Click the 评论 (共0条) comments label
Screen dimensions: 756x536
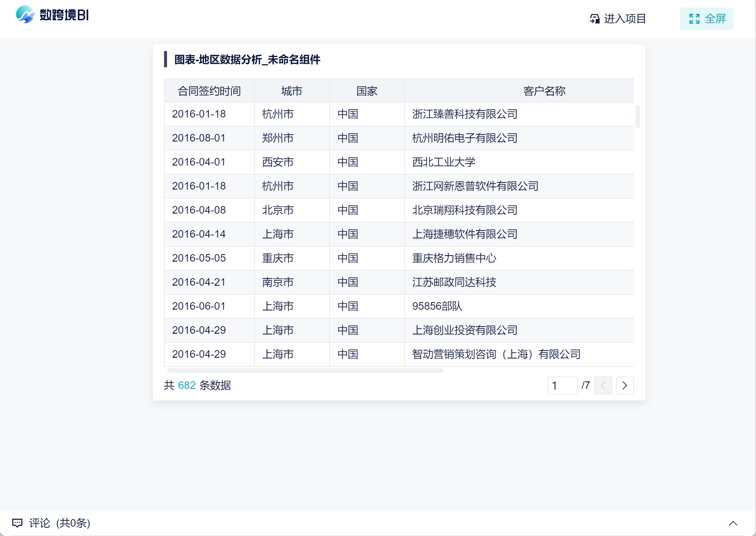pos(60,523)
